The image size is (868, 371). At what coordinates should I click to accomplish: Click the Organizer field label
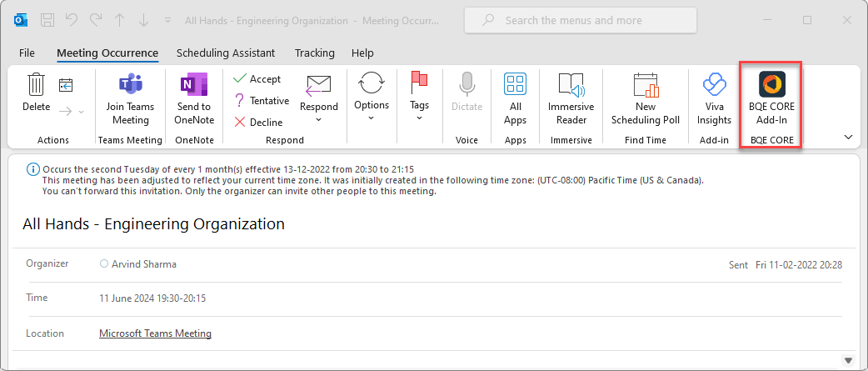47,263
